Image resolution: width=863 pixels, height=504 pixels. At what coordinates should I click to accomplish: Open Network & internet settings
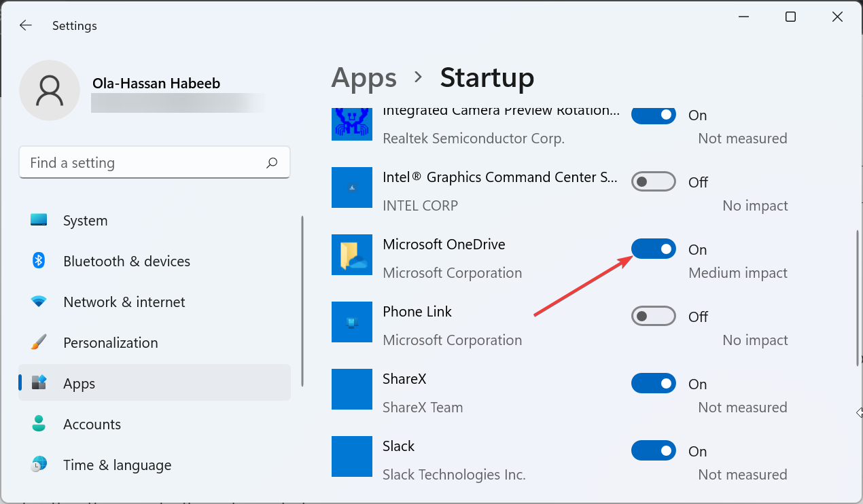(x=155, y=302)
